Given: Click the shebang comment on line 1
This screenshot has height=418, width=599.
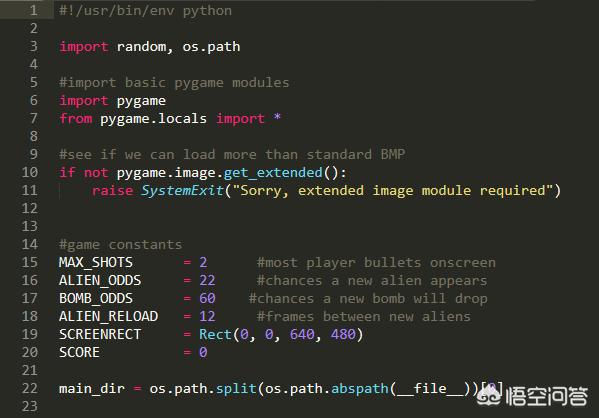Looking at the screenshot, I should (x=145, y=11).
